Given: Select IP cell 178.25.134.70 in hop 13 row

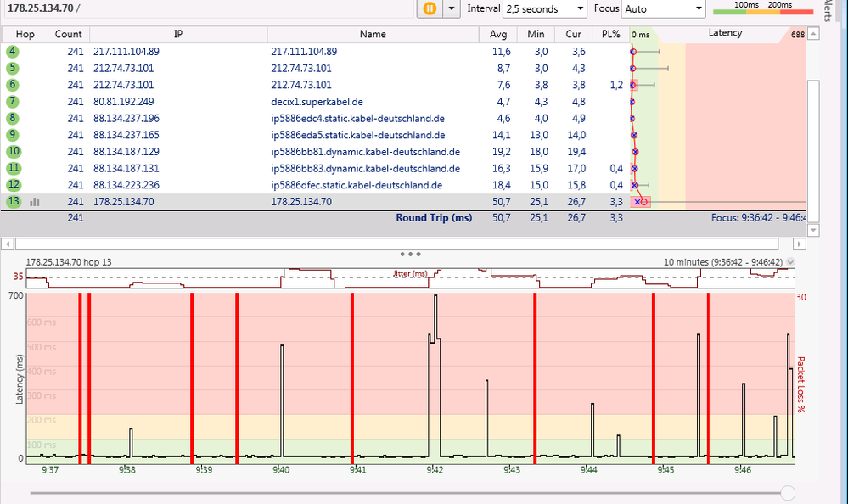Looking at the screenshot, I should [x=123, y=202].
